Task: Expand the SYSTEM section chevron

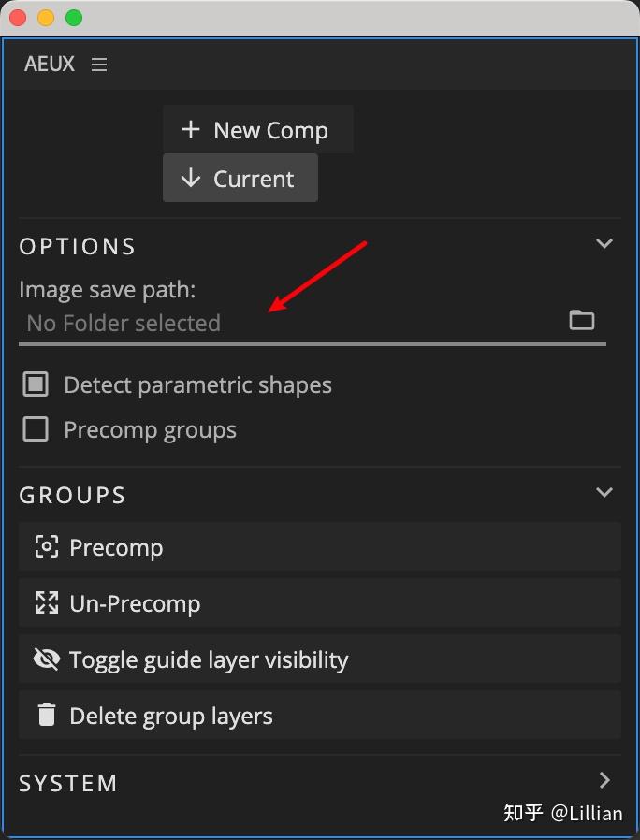Action: pos(604,780)
